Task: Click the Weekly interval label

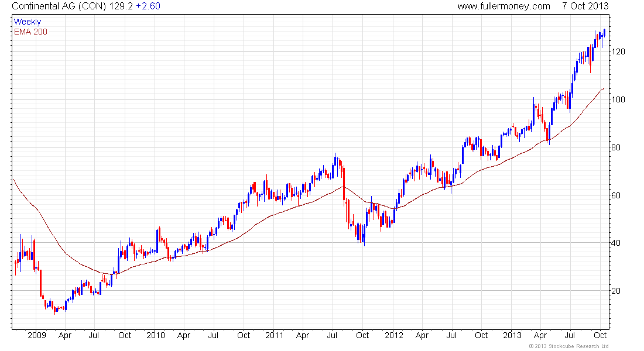Action: (x=28, y=22)
